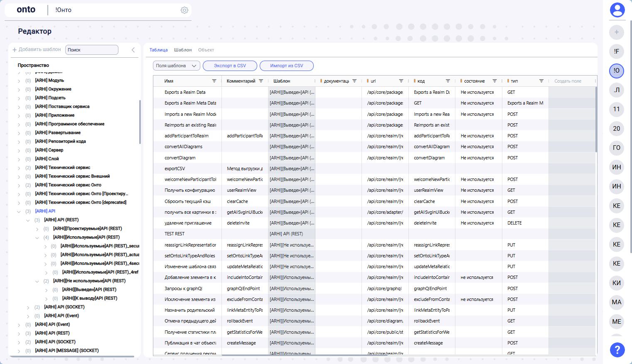
Task: Expand the indented [ARHI] API (SOCKET) node
Action: point(28,307)
